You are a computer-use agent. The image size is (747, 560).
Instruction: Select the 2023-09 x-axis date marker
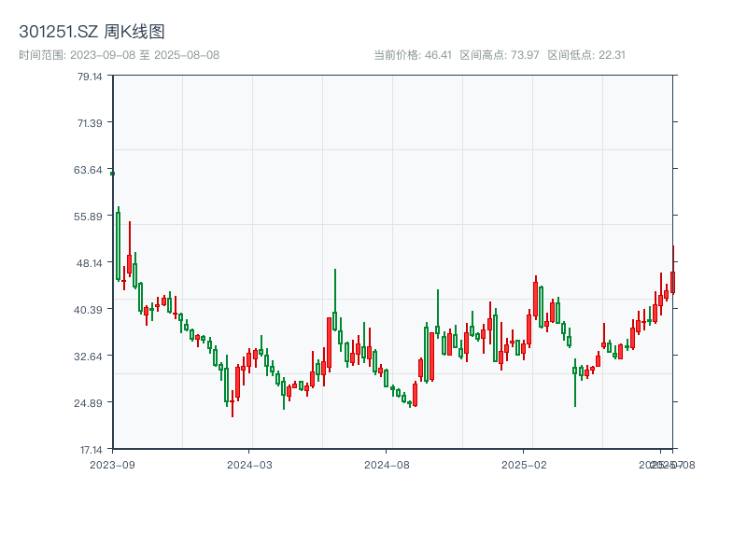[x=112, y=464]
